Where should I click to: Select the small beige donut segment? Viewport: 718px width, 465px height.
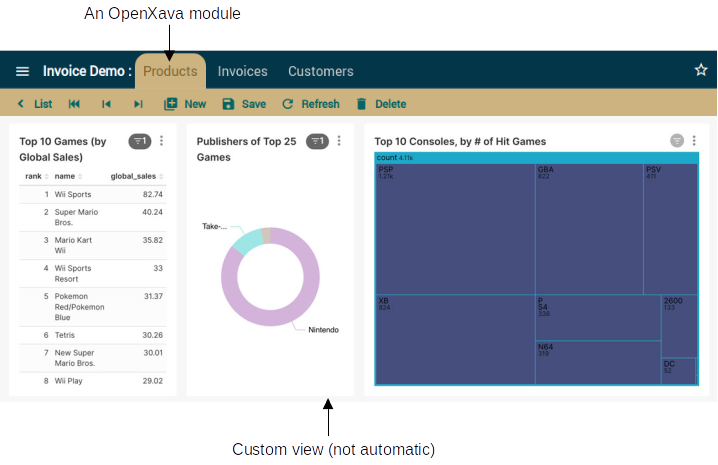(266, 235)
